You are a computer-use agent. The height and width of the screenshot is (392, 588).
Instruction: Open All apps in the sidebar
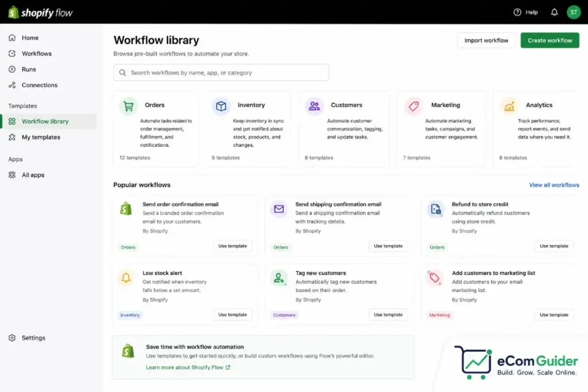click(x=33, y=174)
